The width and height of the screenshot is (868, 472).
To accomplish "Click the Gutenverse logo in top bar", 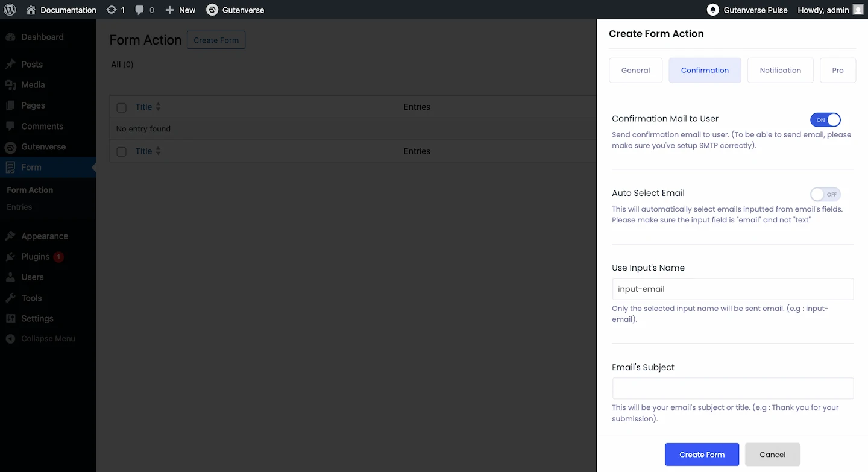I will 212,10.
